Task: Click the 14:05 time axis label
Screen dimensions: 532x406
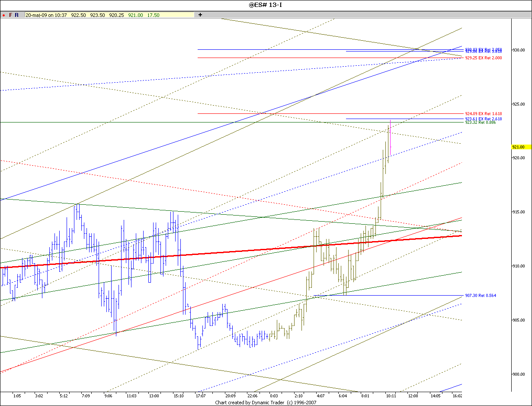Action: click(x=435, y=396)
